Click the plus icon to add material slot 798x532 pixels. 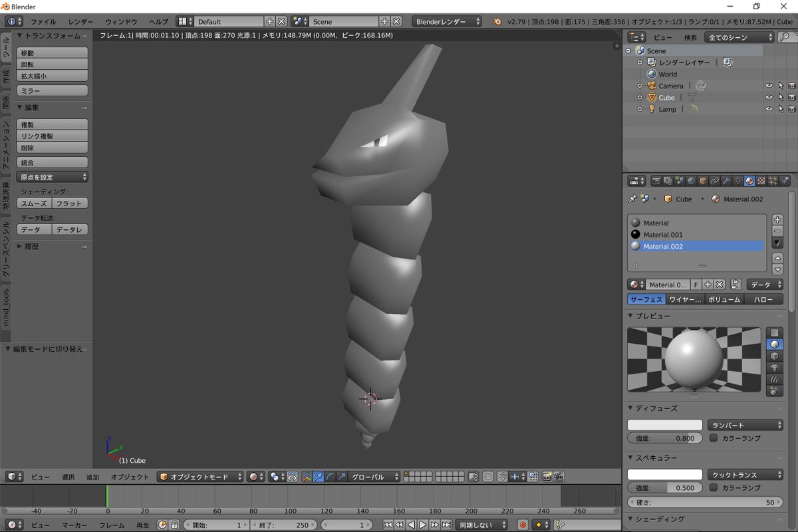coord(777,219)
